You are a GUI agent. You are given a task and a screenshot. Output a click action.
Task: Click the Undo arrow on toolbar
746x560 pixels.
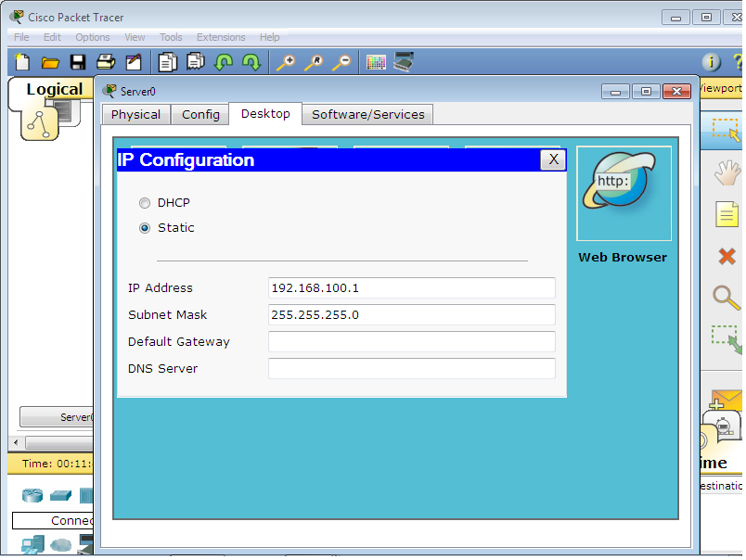click(x=224, y=61)
